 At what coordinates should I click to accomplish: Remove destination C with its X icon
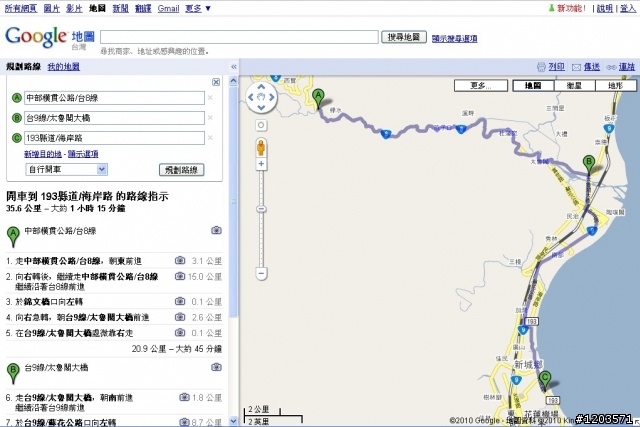(210, 138)
